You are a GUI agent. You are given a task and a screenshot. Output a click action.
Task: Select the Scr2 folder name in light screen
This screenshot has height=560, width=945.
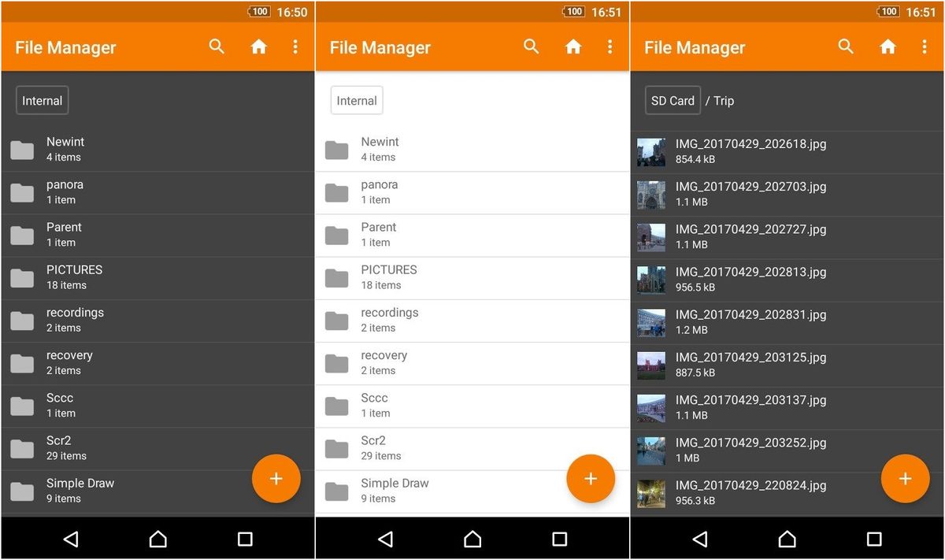pyautogui.click(x=373, y=440)
